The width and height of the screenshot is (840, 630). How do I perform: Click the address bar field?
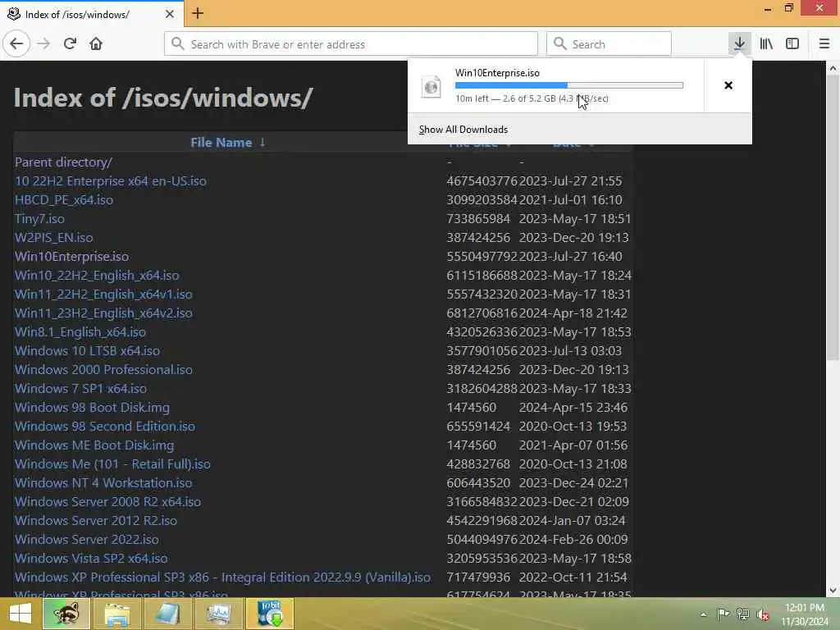click(351, 44)
